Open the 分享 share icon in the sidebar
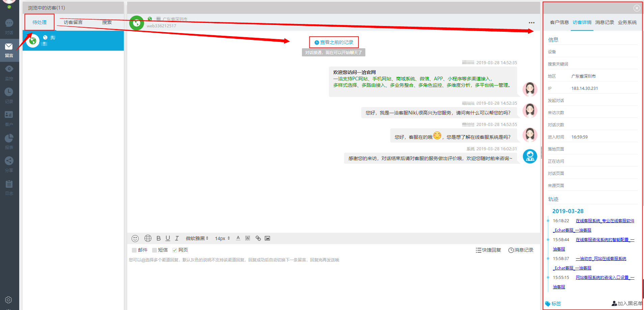Screen dimensions: 644x310 [x=9, y=161]
